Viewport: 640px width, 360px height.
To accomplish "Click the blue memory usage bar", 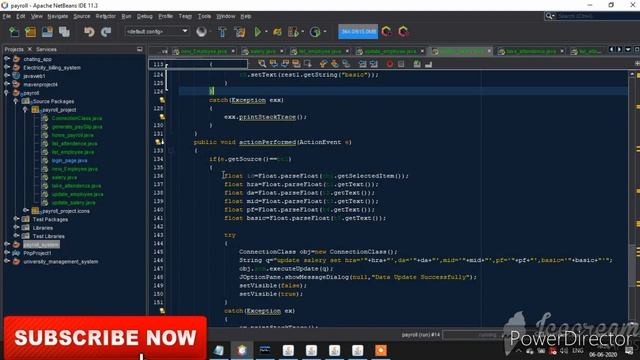I will [x=358, y=32].
